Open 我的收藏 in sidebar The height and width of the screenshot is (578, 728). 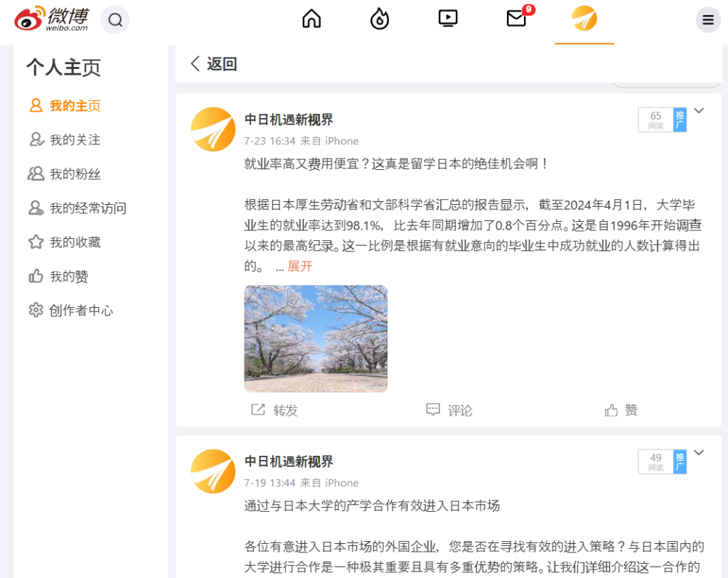click(65, 242)
